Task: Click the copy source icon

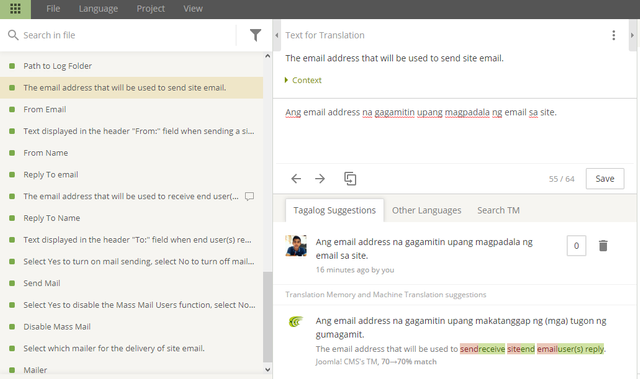Action: (350, 179)
